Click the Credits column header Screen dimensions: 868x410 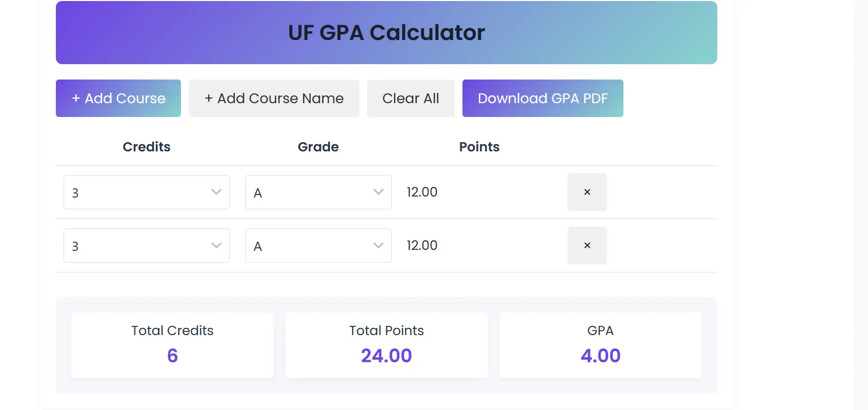146,147
